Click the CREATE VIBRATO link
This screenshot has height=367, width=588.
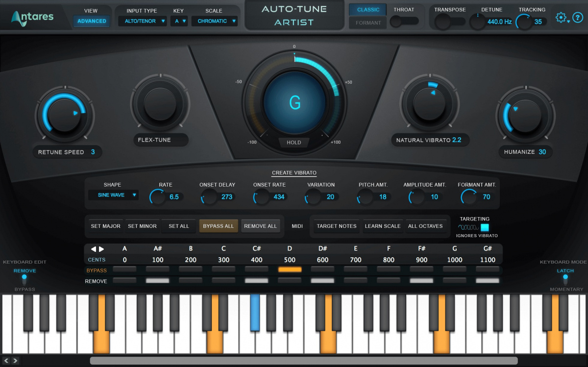[294, 172]
